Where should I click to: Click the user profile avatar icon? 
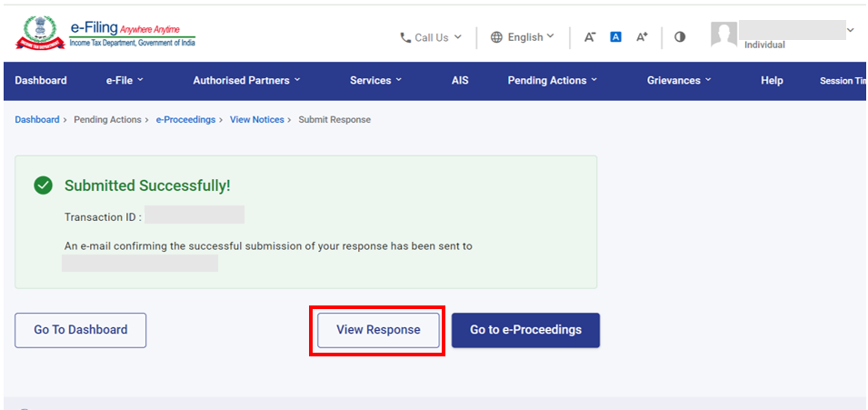point(723,35)
